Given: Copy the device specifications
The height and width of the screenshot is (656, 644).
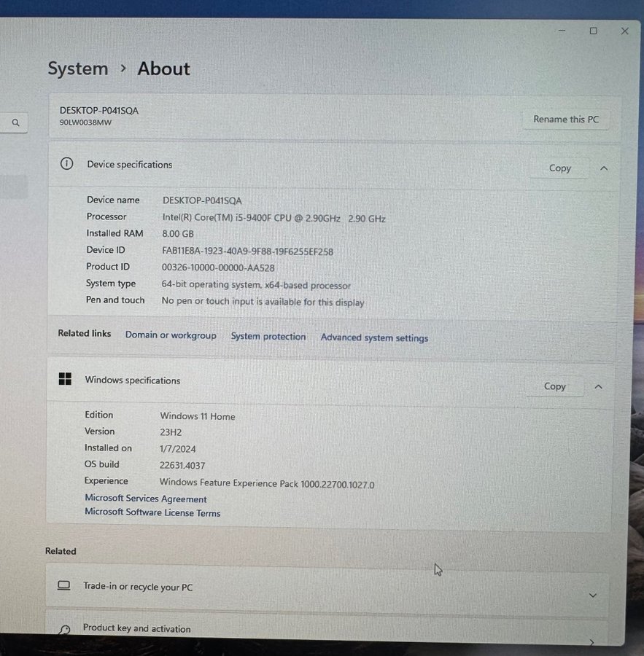Looking at the screenshot, I should click(559, 168).
